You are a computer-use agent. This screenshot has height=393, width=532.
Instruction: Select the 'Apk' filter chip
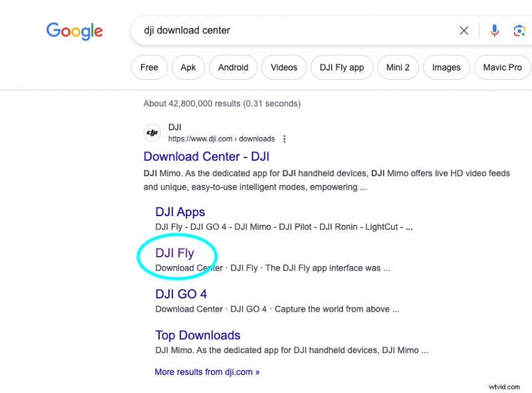pos(188,67)
